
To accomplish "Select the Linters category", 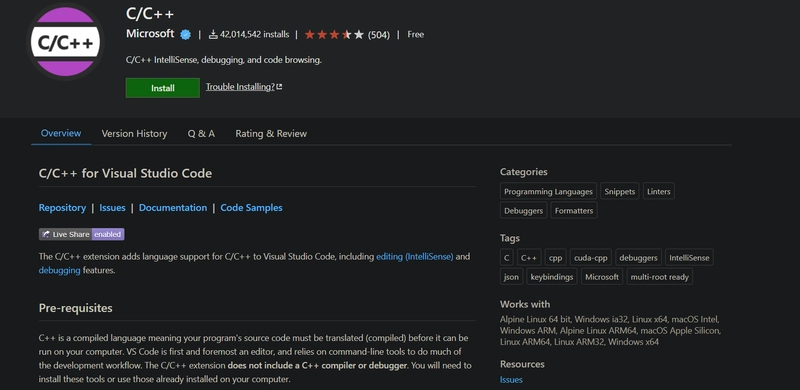I will tap(659, 191).
